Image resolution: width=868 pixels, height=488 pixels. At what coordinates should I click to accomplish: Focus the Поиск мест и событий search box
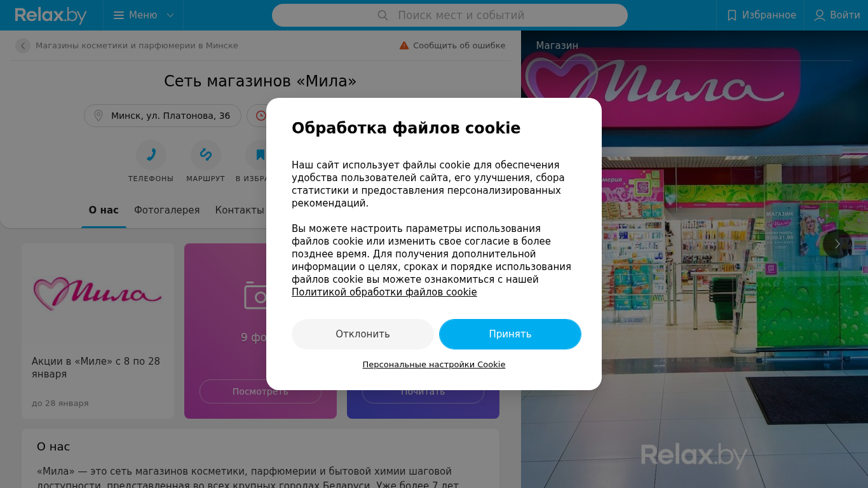(x=450, y=15)
